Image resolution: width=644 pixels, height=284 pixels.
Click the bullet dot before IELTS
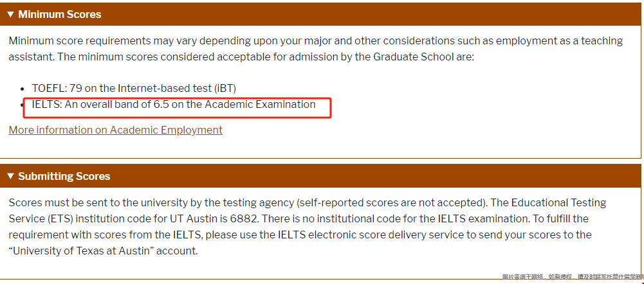(x=23, y=105)
